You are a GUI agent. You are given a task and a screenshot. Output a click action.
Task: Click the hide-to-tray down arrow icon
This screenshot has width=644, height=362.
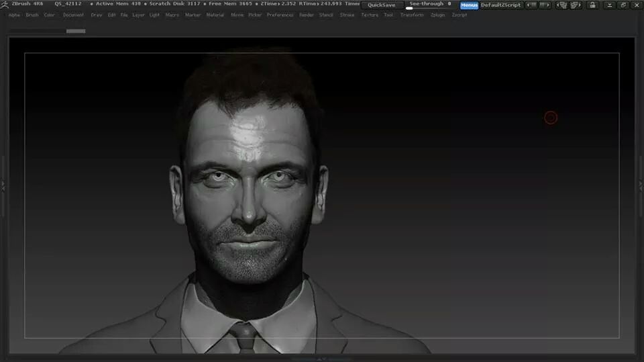pos(610,5)
